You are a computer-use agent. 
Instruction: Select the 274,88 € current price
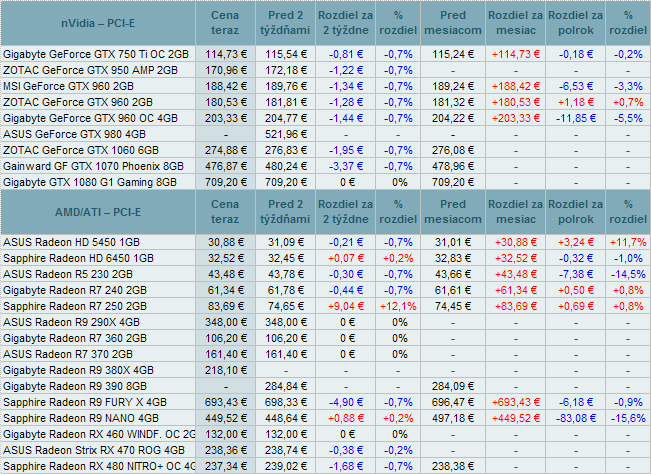(226, 150)
